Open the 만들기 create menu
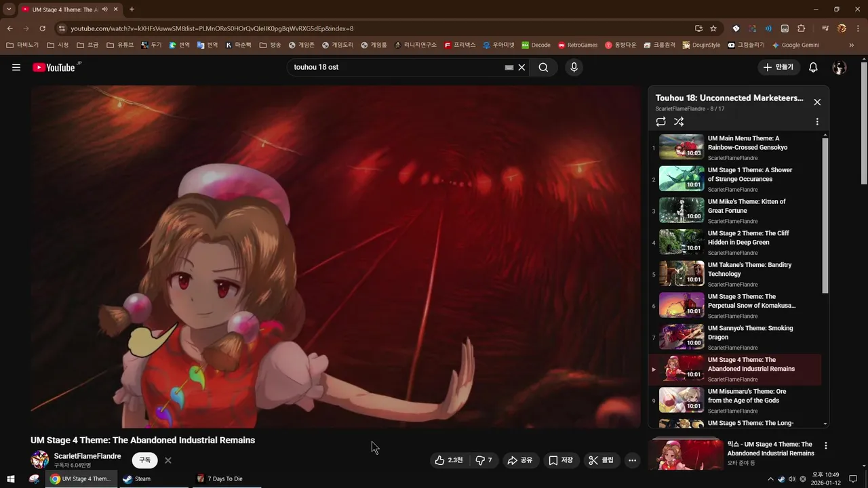 click(x=778, y=67)
